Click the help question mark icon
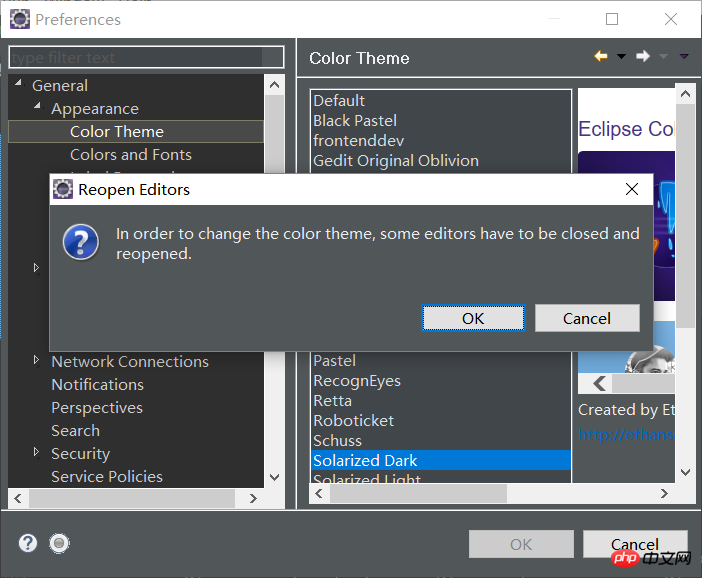This screenshot has width=702, height=578. pyautogui.click(x=28, y=543)
